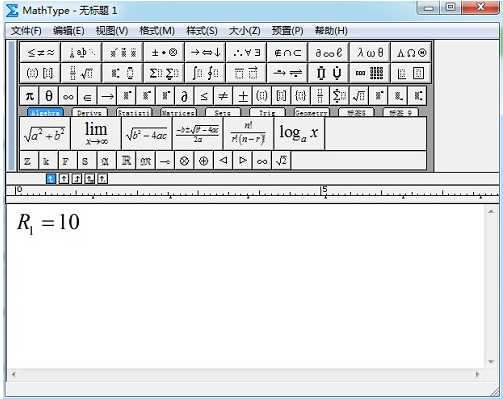The height and width of the screenshot is (399, 503).
Task: Open the summation templates palette
Action: (164, 73)
